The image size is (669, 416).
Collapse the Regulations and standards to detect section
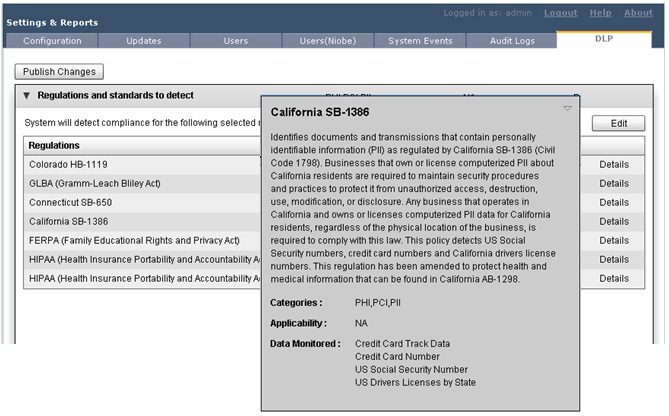click(26, 96)
